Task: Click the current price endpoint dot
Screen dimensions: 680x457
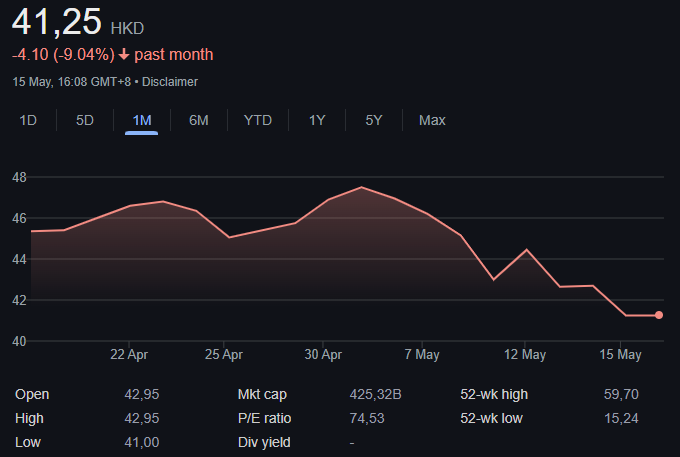Action: tap(659, 315)
